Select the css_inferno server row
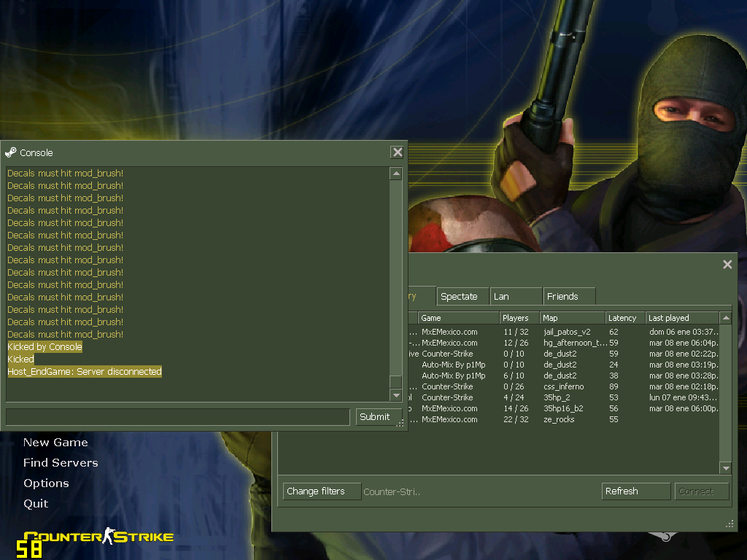This screenshot has height=560, width=747. pos(564,386)
